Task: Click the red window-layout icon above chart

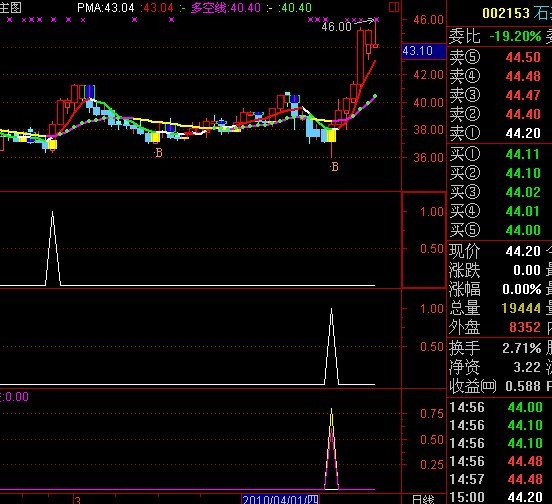Action: coord(394,7)
